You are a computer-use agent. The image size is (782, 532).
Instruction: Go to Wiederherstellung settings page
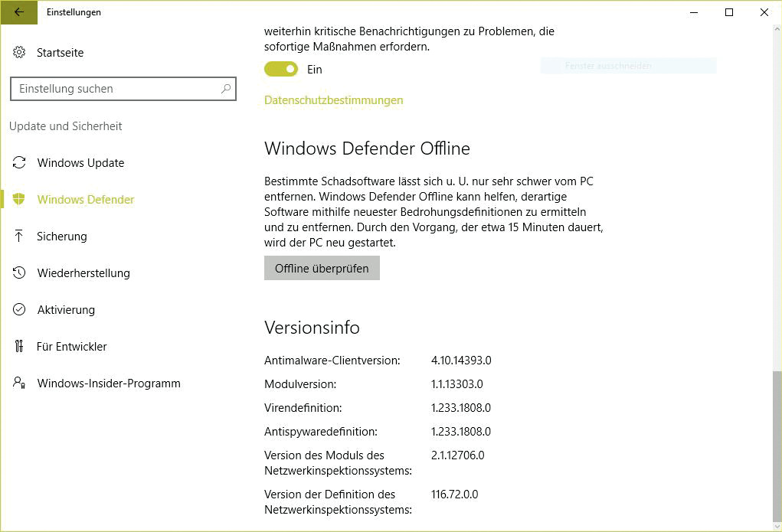[x=83, y=273]
